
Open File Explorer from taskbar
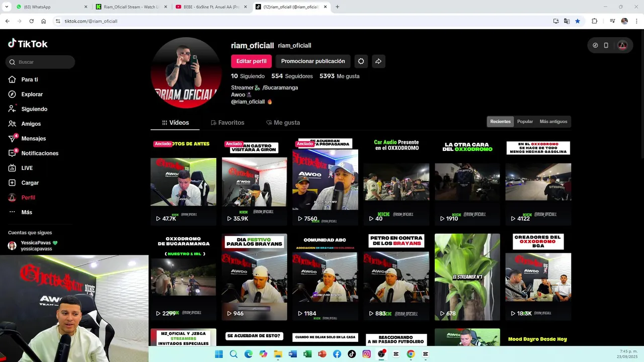click(x=278, y=354)
